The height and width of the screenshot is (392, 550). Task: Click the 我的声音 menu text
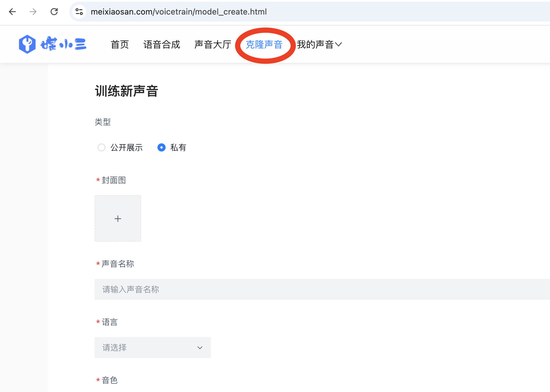point(315,44)
